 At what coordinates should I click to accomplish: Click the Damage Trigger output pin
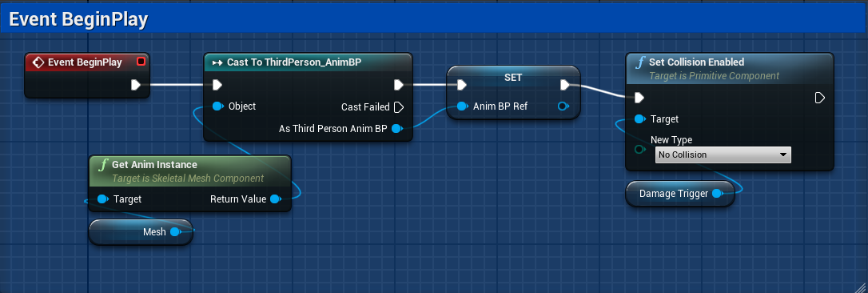click(x=717, y=194)
